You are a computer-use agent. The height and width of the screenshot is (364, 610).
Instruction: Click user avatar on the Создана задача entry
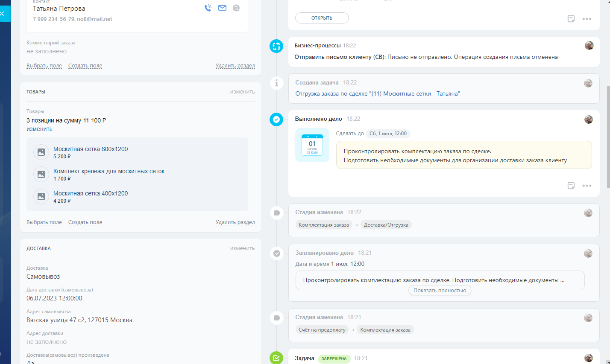[588, 83]
